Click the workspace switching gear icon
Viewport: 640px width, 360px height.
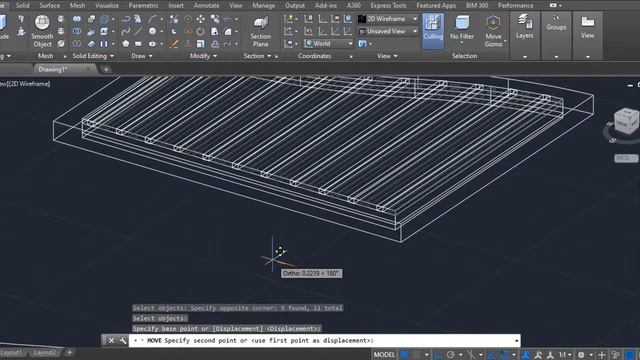point(581,355)
